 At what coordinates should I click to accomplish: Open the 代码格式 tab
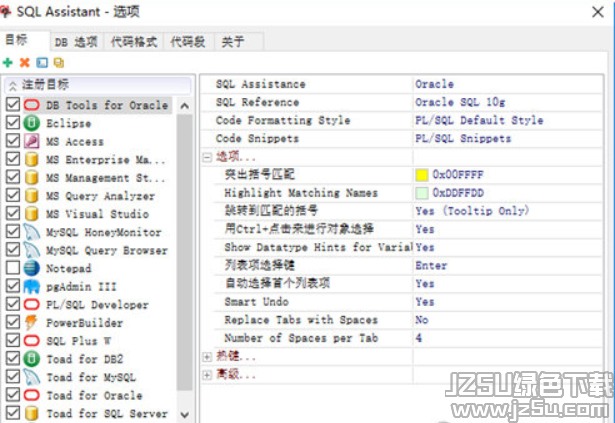(x=134, y=42)
